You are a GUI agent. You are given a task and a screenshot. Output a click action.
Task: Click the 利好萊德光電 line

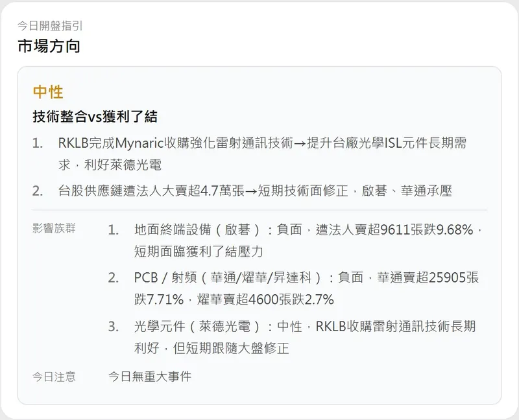coord(123,165)
